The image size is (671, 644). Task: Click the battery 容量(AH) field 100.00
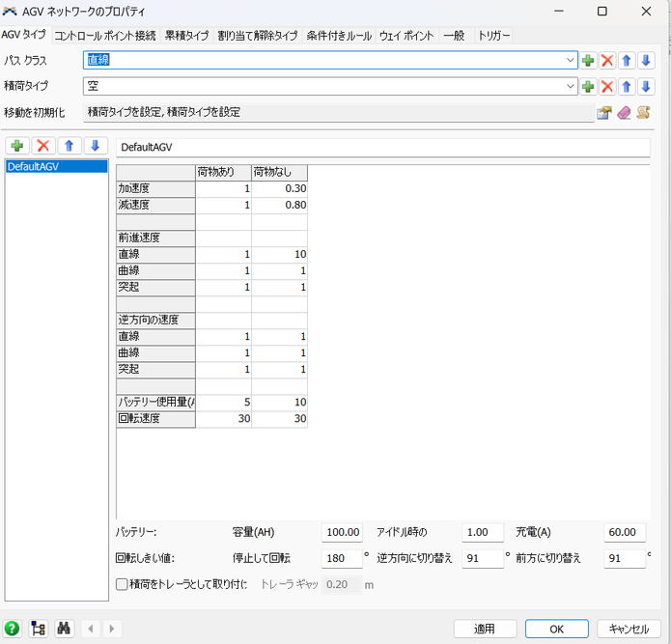[342, 532]
